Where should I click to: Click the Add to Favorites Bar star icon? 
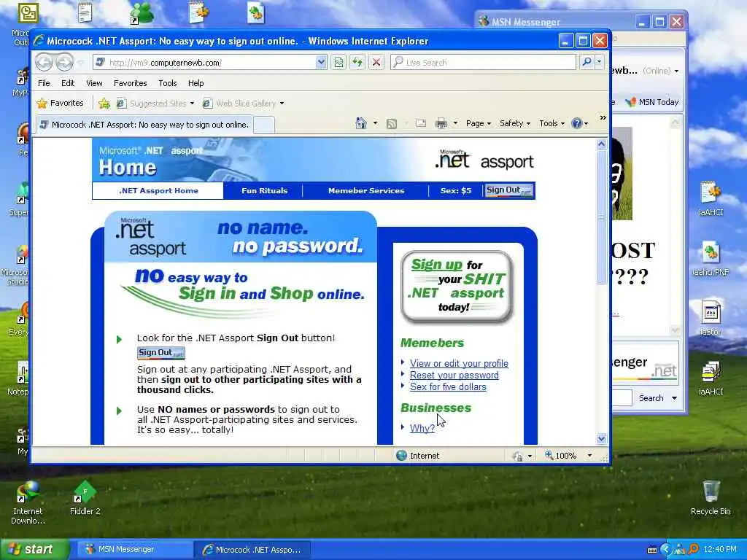(104, 103)
